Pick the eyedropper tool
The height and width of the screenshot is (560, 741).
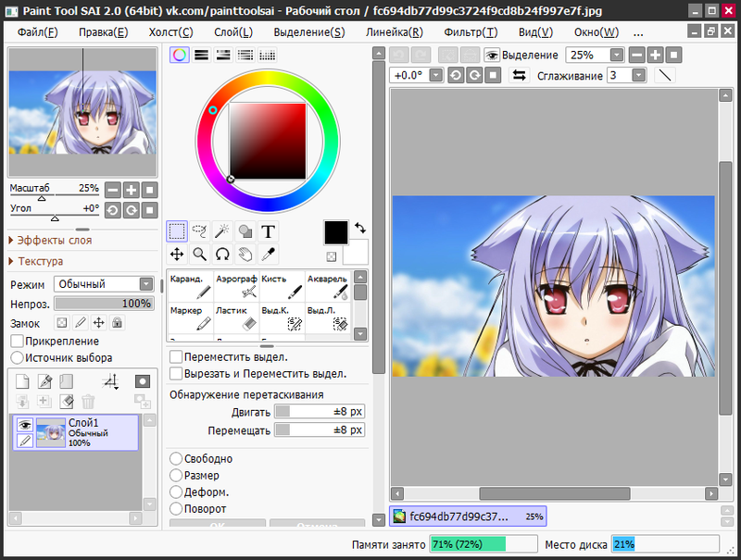[x=269, y=254]
